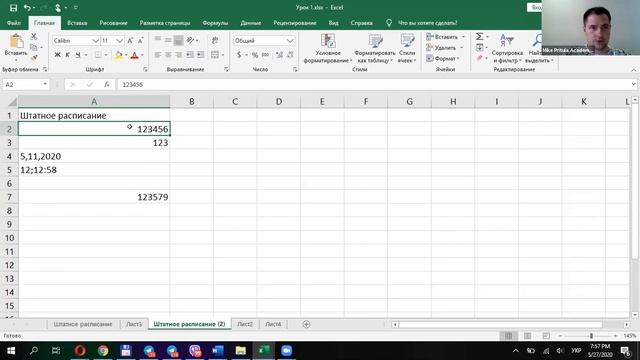Align cell text to the top
Image resolution: width=640 pixels, height=360 pixels.
pyautogui.click(x=158, y=40)
